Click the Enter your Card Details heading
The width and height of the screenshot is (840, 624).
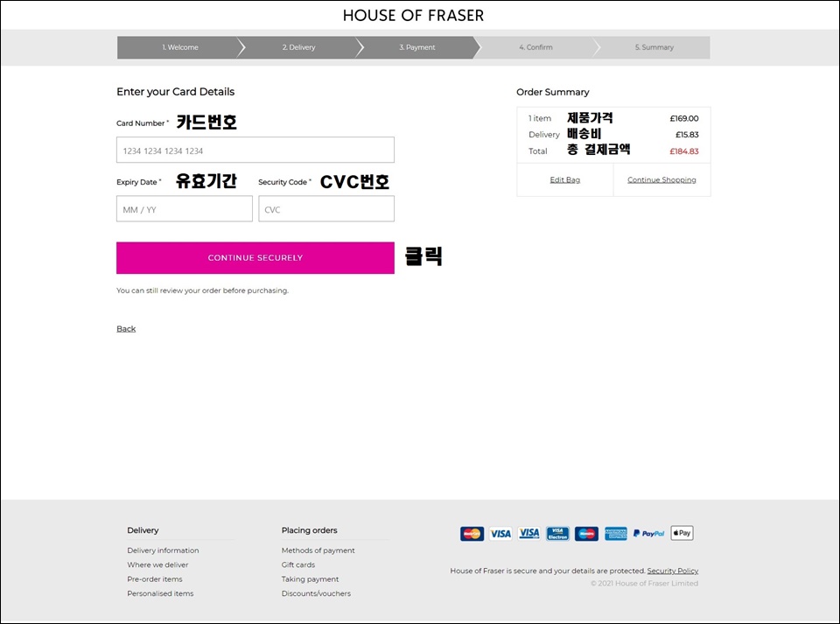point(176,92)
